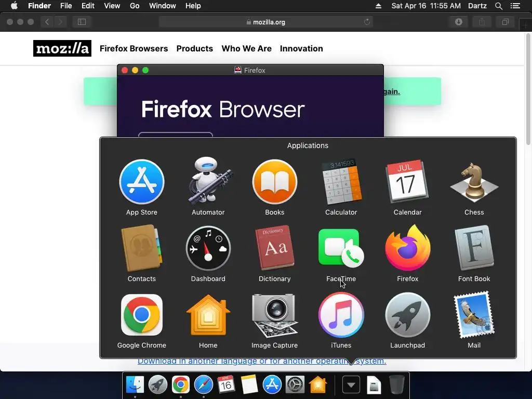This screenshot has width=532, height=399.
Task: Click the Firefox window title text
Action: point(255,70)
